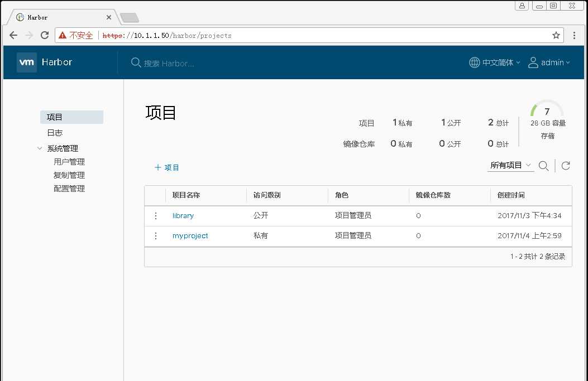
Task: Click the admin user avatar icon
Action: (533, 62)
